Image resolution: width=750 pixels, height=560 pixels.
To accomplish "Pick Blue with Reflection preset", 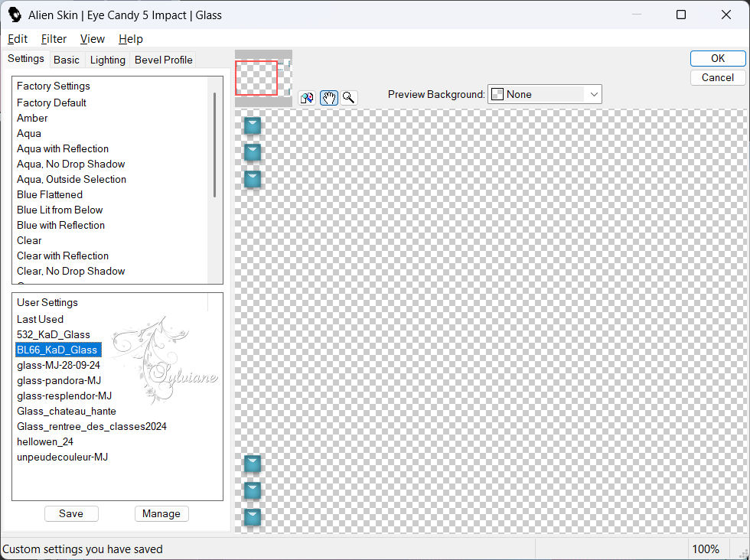I will [60, 225].
